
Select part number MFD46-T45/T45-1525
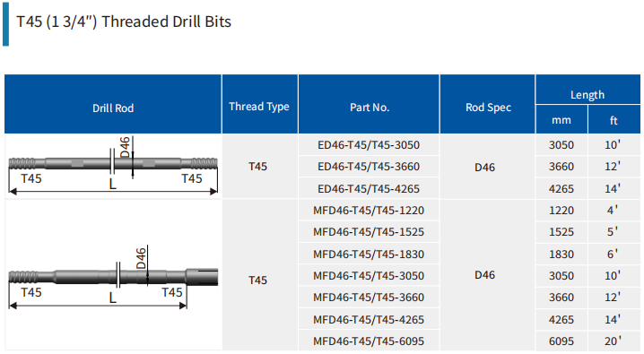pyautogui.click(x=369, y=232)
